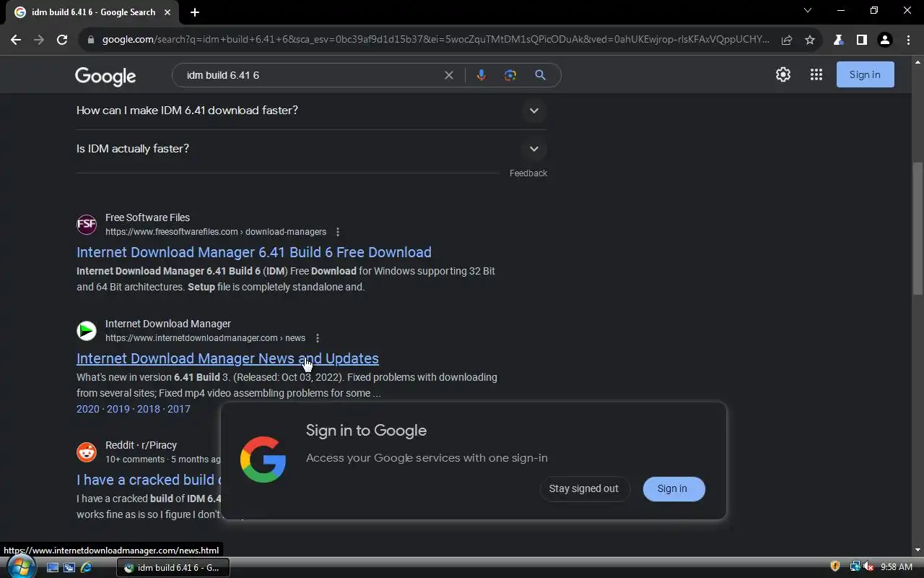Screen dimensions: 924x578
Task: Open the 2020 sitelink
Action: pos(88,409)
